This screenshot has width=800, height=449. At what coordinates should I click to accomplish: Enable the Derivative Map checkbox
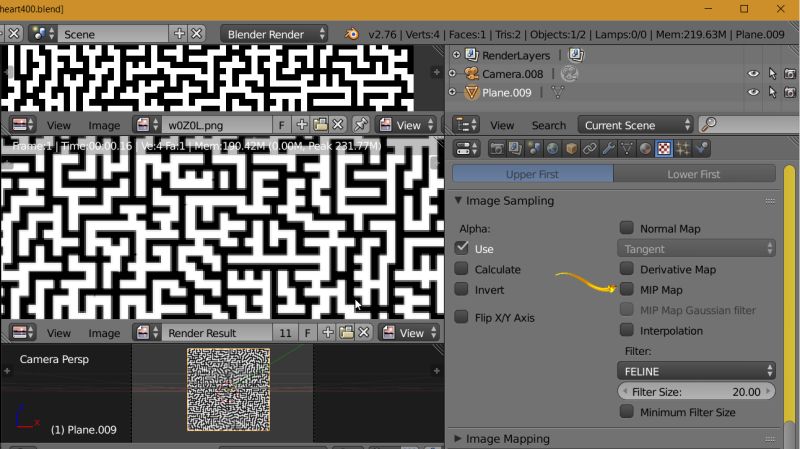click(627, 269)
